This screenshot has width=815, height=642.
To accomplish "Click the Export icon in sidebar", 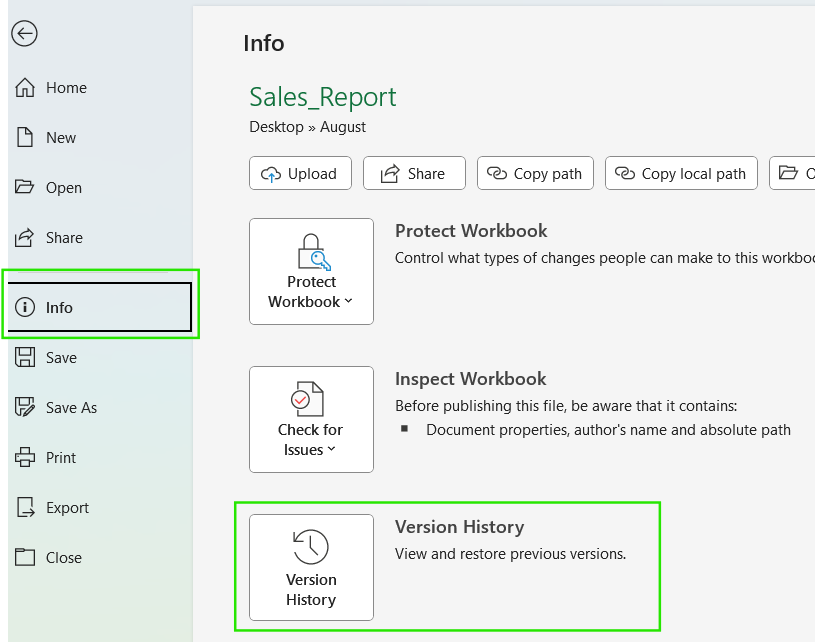I will click(25, 507).
